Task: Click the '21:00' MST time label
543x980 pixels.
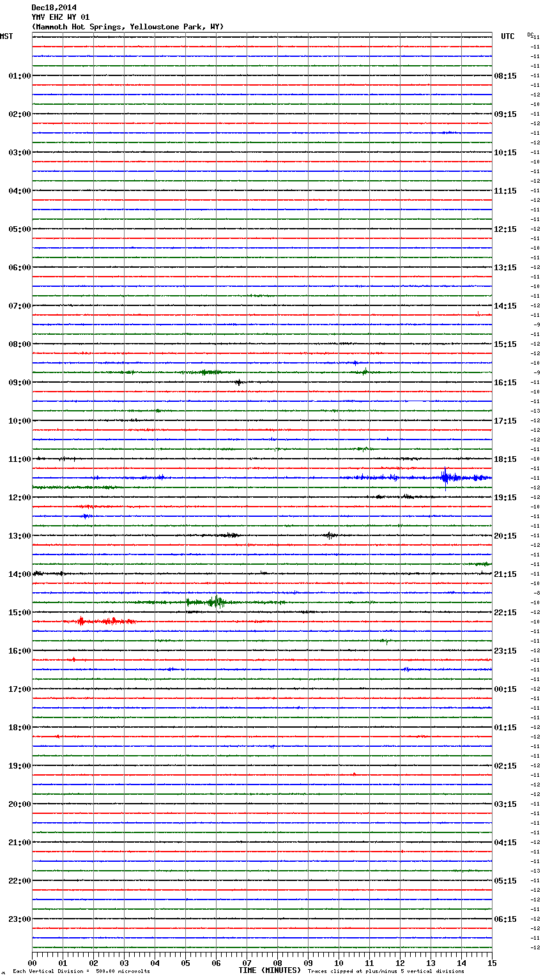Action: pos(19,843)
